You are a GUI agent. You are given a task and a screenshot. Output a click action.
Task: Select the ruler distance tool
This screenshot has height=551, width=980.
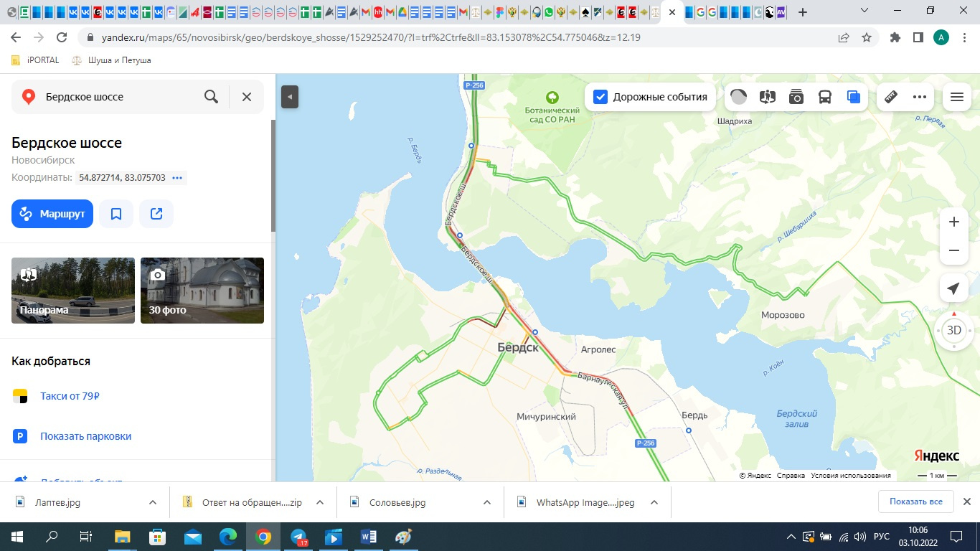click(x=891, y=97)
